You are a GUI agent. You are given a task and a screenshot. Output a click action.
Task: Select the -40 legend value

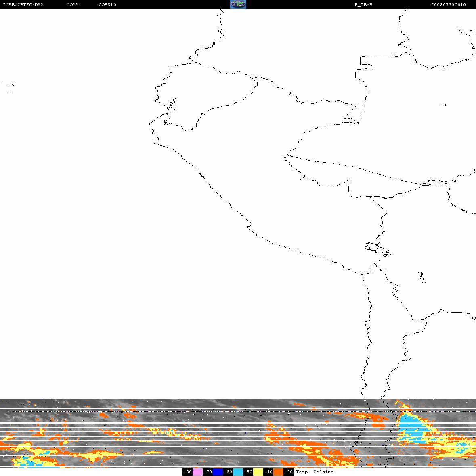[268, 472]
